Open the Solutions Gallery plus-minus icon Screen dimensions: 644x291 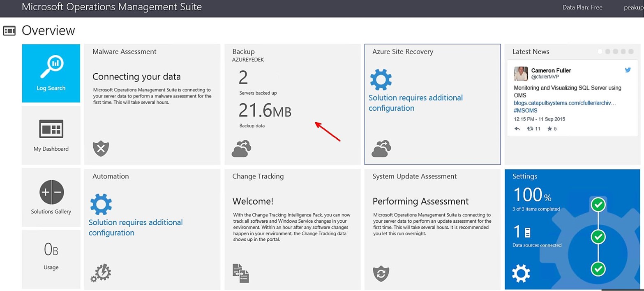pos(51,192)
